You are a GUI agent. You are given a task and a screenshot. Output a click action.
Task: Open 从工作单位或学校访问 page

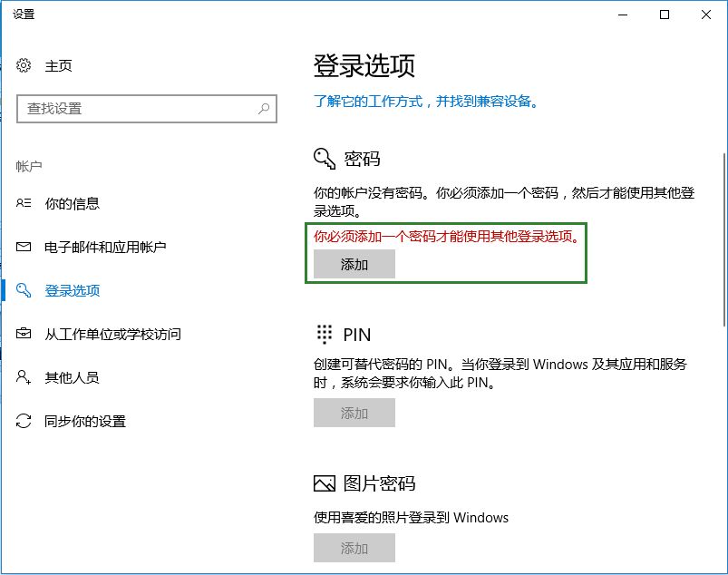point(112,334)
